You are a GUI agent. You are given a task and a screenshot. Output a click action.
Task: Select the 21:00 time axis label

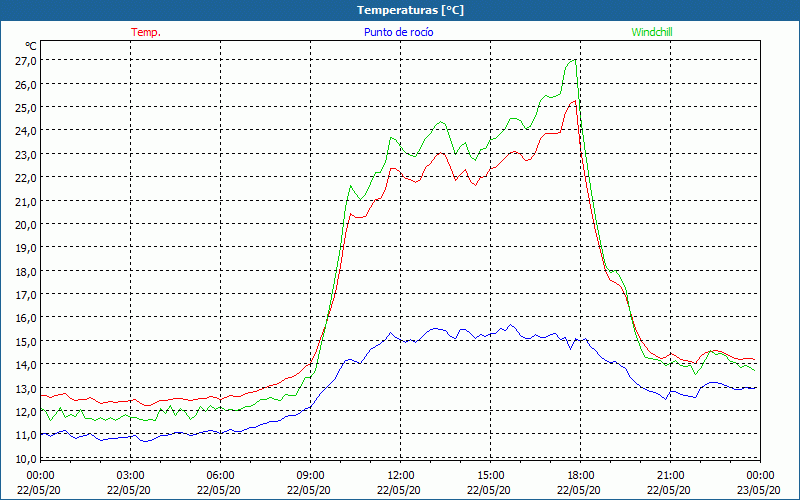670,475
